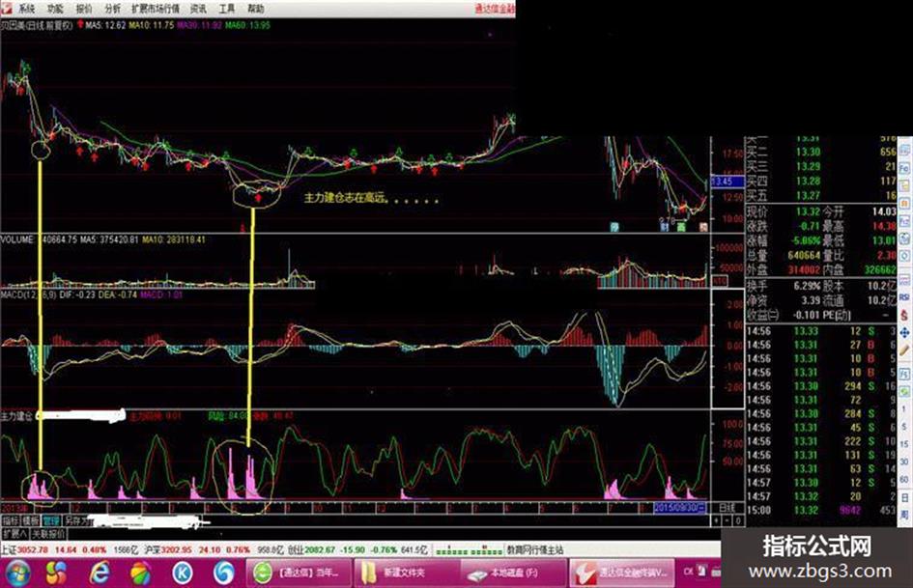
Task: Click the + zoom button under 日线
Action: pyautogui.click(x=717, y=520)
